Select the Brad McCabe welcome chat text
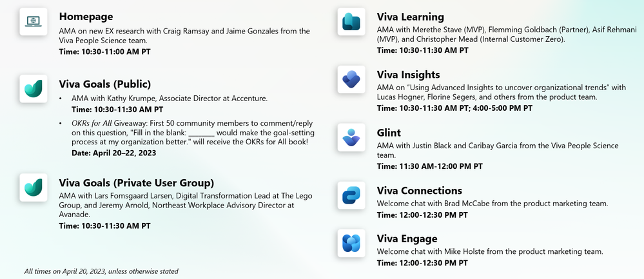Screen dimensions: 644x279 point(493,204)
